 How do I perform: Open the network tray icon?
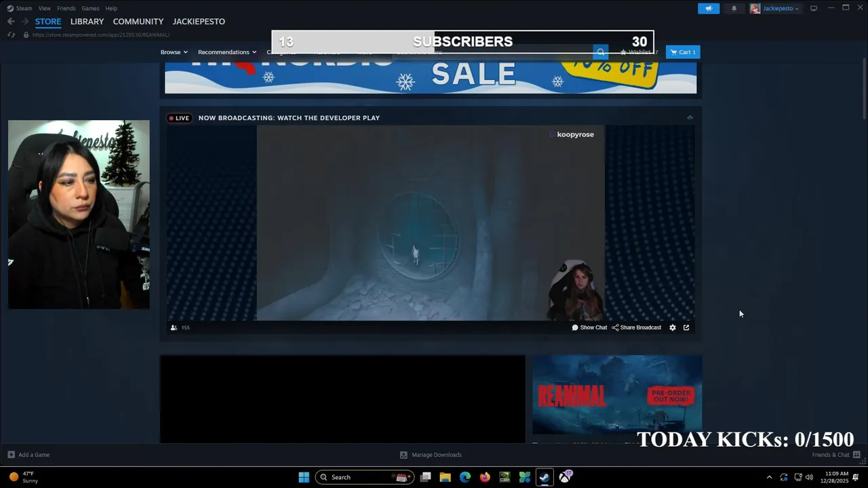tap(797, 477)
